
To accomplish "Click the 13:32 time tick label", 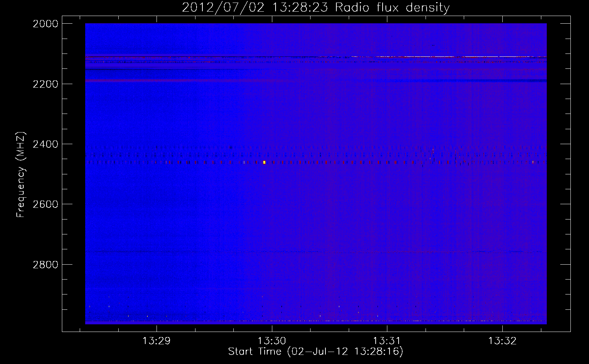I will click(x=502, y=341).
